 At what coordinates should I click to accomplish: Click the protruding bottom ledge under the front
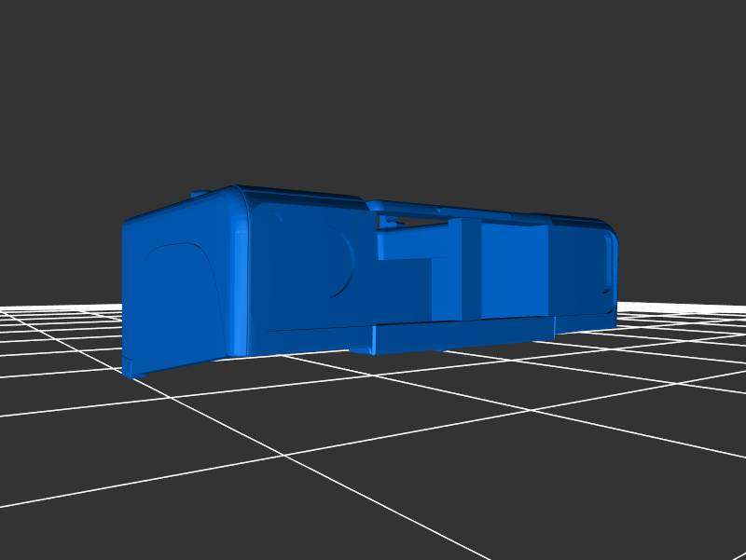coord(457,335)
